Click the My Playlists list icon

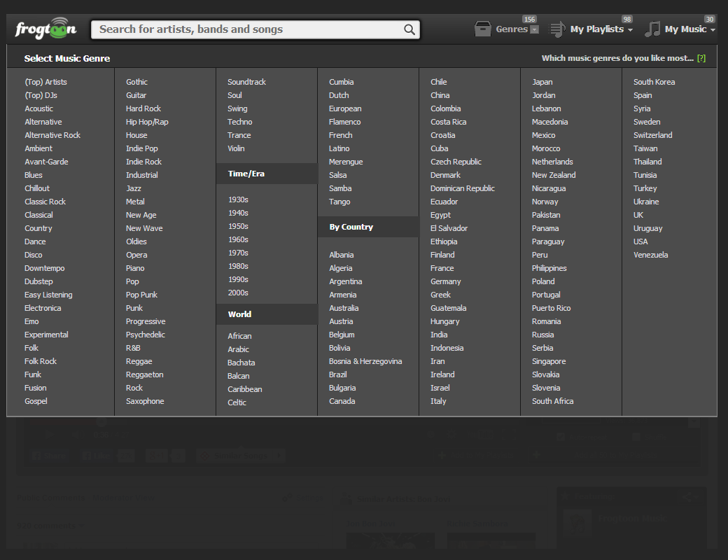(x=557, y=29)
